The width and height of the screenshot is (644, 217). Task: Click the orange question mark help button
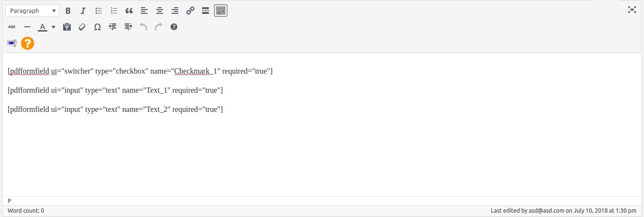28,43
